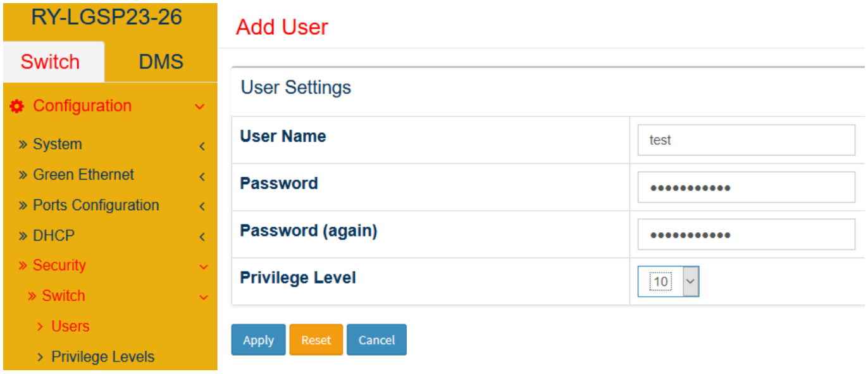Switch to the DMS tab
This screenshot has height=374, width=868.
pyautogui.click(x=161, y=62)
